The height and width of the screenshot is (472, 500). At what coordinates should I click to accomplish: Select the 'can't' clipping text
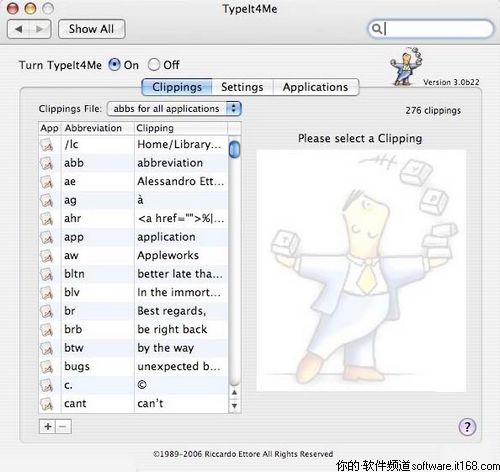150,403
